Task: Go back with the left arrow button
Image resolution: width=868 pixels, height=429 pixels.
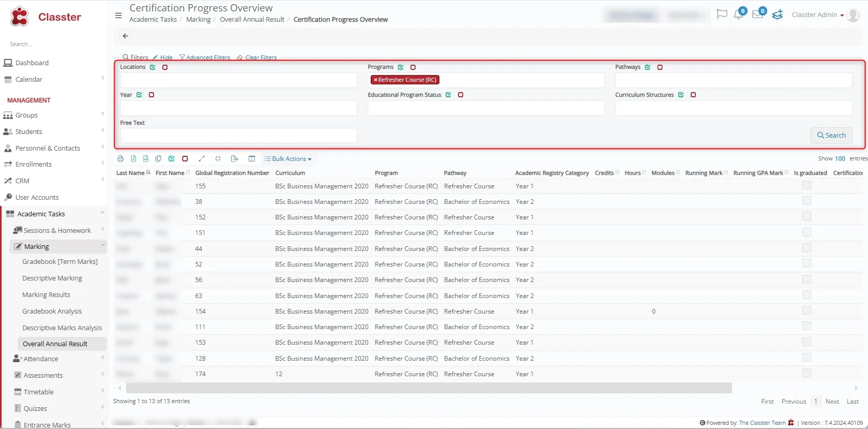Action: point(125,36)
